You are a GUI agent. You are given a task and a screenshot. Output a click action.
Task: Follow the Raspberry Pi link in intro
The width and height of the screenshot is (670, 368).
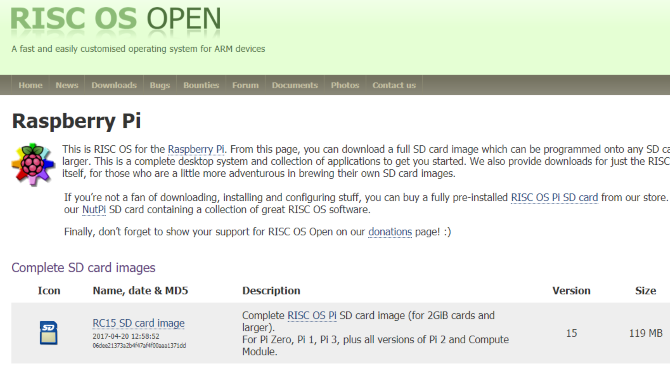[196, 150]
